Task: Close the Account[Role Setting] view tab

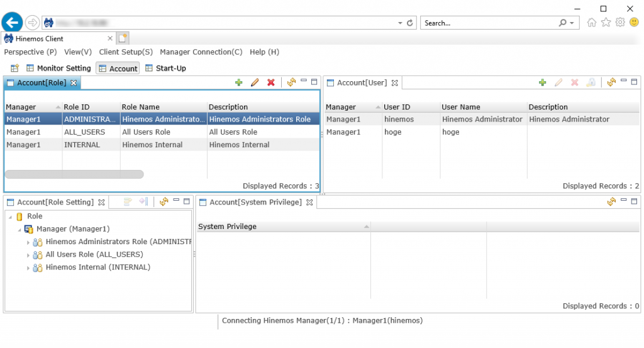Action: click(x=101, y=203)
